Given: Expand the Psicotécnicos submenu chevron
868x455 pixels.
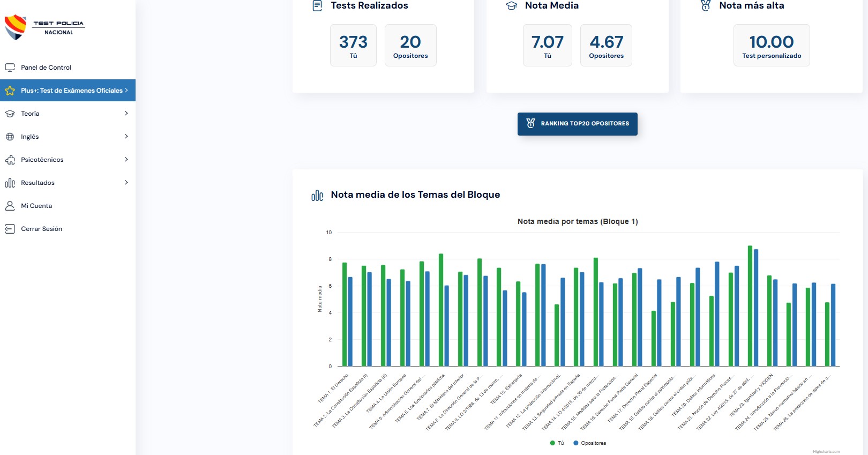Looking at the screenshot, I should click(x=126, y=160).
